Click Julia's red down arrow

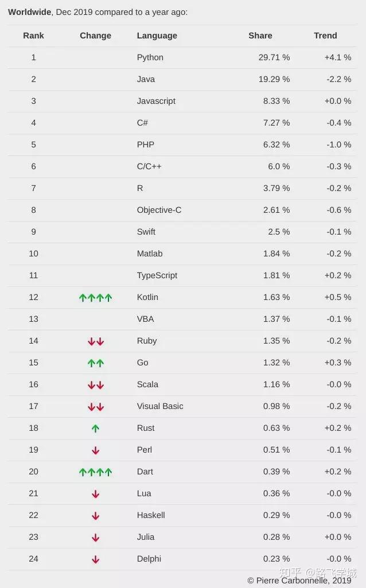(95, 538)
